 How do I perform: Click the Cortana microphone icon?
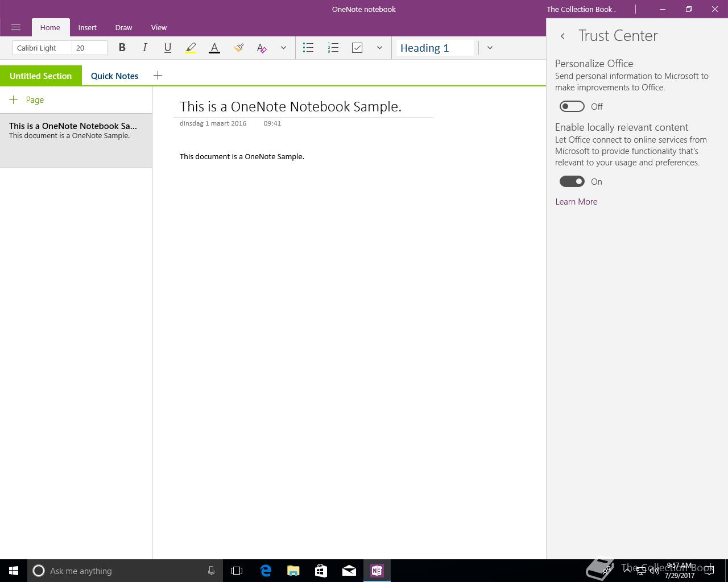[x=211, y=571]
